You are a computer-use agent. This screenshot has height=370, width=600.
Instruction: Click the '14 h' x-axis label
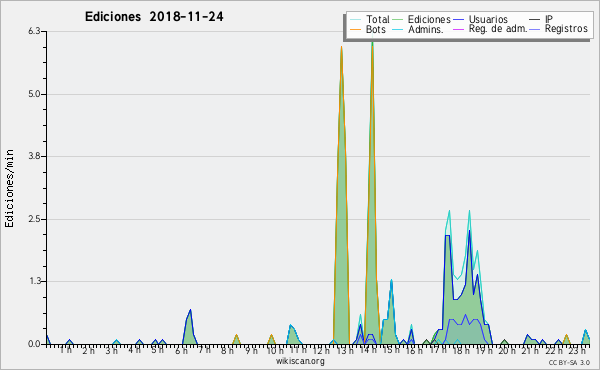click(x=368, y=350)
